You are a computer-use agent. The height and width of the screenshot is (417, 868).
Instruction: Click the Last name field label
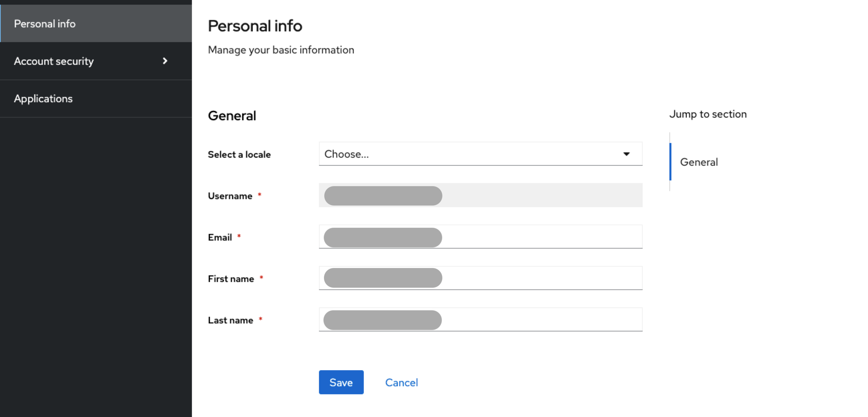(x=230, y=320)
